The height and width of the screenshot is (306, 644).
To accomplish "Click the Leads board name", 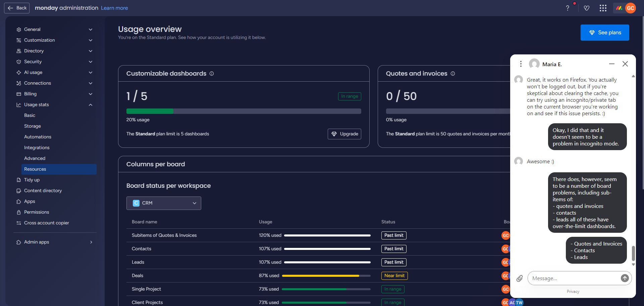I will pyautogui.click(x=138, y=262).
